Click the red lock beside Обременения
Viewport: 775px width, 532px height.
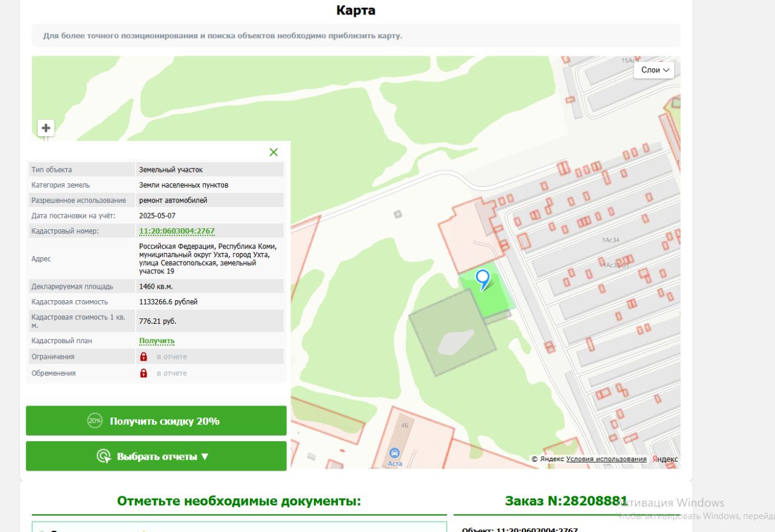point(143,373)
